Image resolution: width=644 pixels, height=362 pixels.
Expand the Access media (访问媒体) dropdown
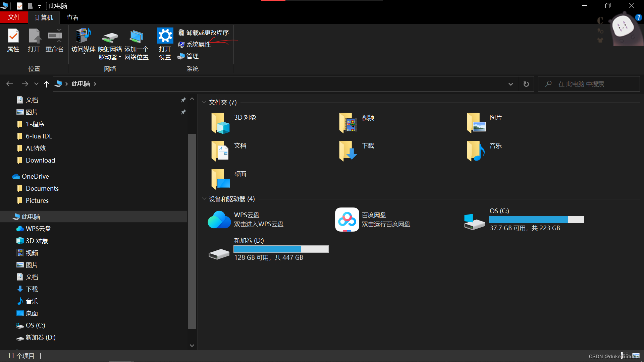pyautogui.click(x=84, y=53)
